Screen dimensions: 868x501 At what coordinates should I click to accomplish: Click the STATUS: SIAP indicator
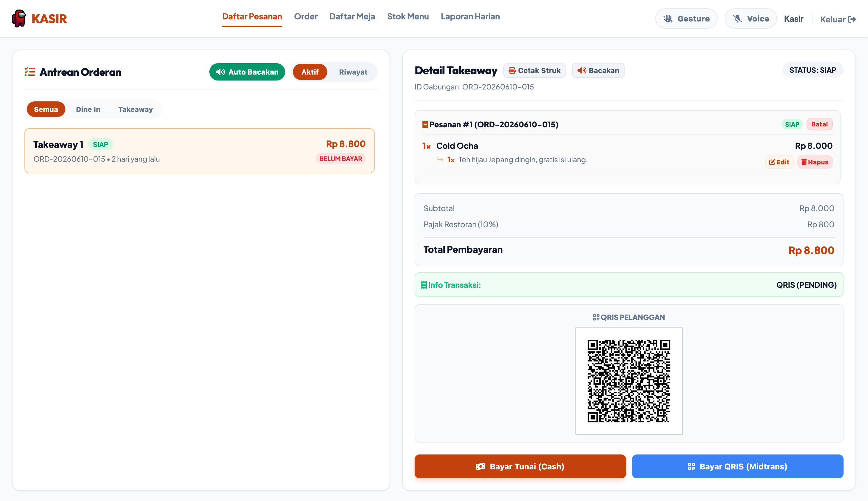813,70
